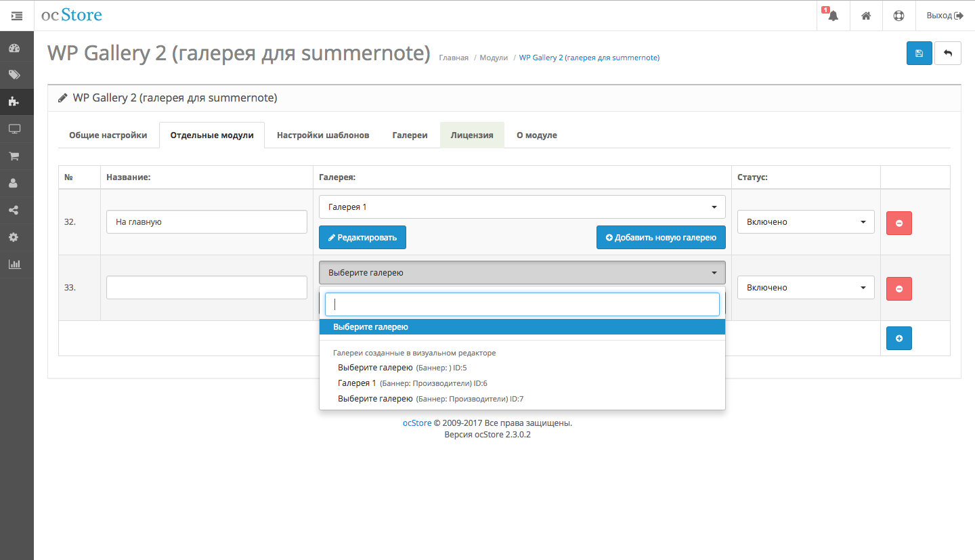
Task: Click the blue save floppy disk icon
Action: point(919,53)
